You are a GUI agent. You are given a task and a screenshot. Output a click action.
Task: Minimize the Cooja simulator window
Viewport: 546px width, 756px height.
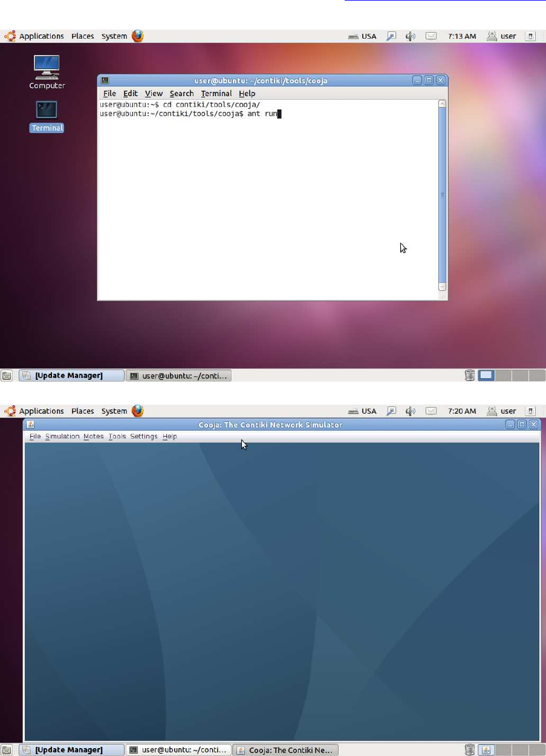[511, 425]
